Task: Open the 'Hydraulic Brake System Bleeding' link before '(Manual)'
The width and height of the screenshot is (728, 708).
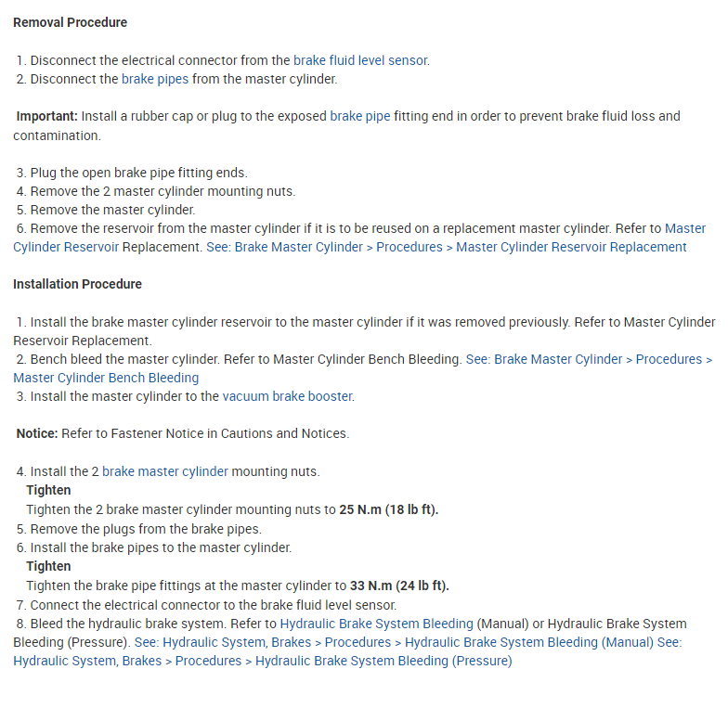Action: point(376,624)
